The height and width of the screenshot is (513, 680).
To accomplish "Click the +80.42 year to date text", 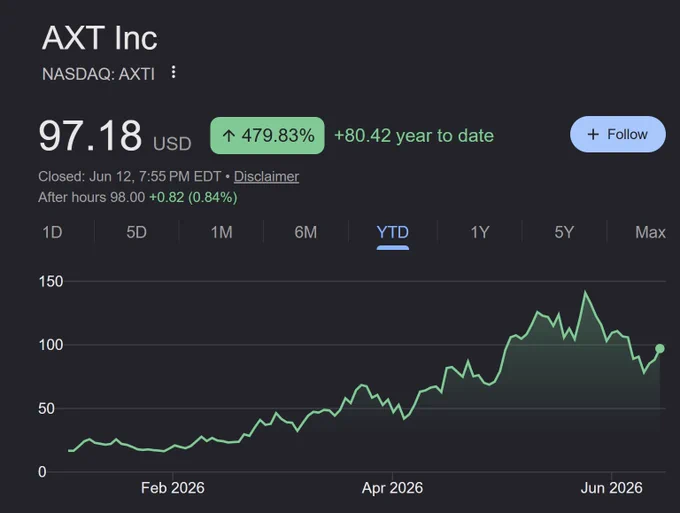I will coord(414,136).
